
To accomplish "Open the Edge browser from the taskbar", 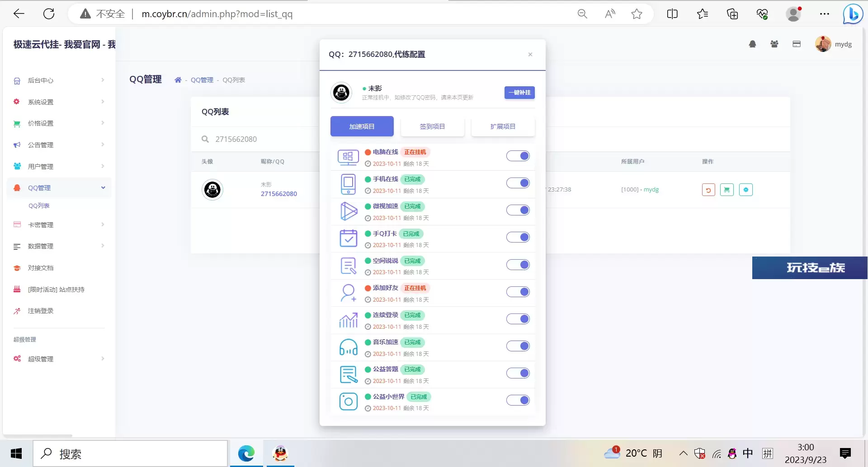I will click(246, 453).
